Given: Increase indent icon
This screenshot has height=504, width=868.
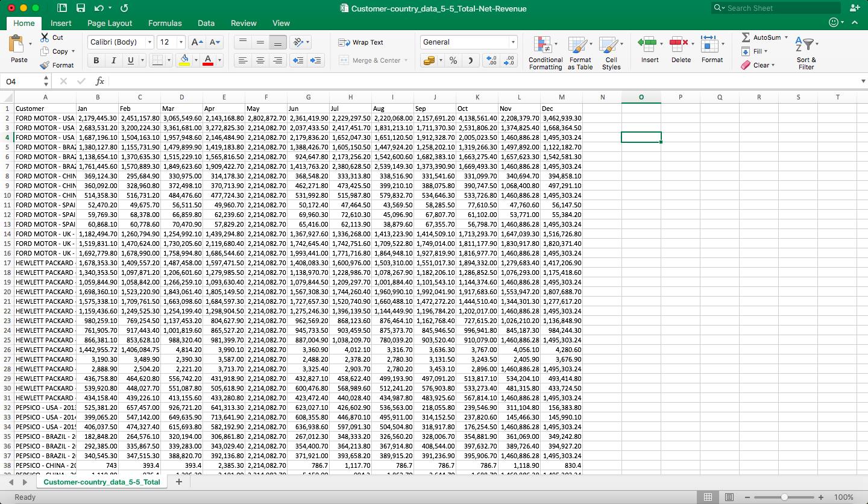Looking at the screenshot, I should click(x=315, y=60).
